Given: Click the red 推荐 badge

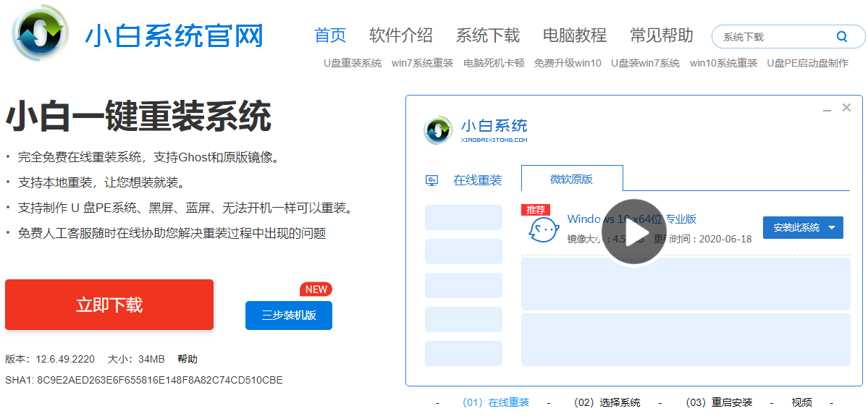Looking at the screenshot, I should click(535, 210).
